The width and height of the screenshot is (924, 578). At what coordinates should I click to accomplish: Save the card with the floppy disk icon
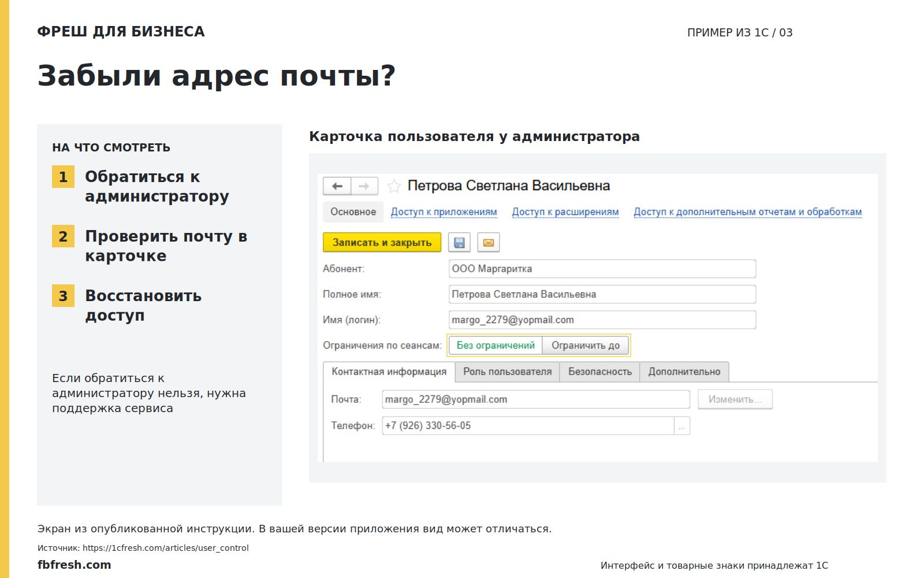coord(459,242)
